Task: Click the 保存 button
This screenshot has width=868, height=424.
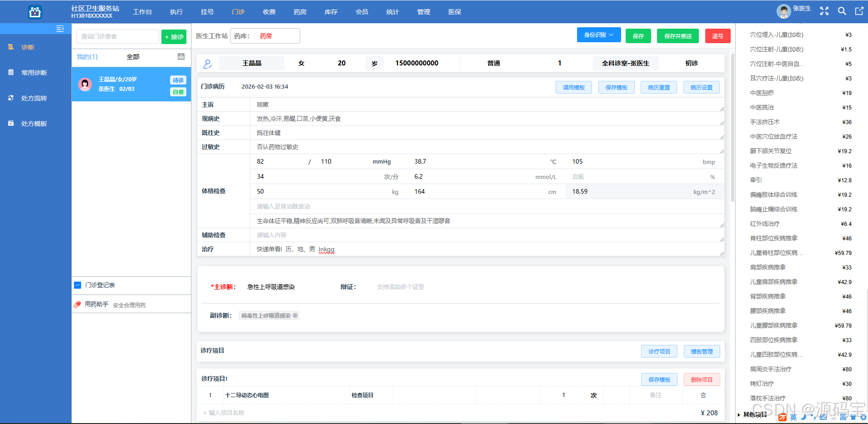Action: [638, 36]
